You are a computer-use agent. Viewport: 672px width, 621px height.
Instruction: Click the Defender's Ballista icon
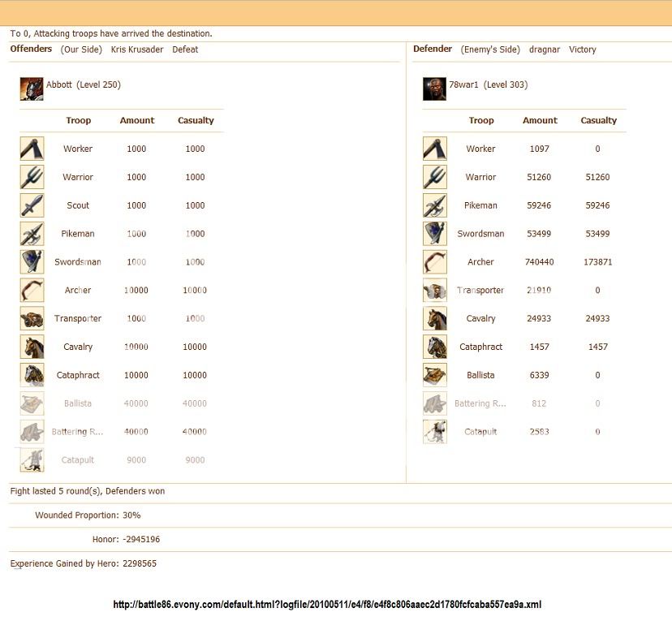(x=434, y=375)
